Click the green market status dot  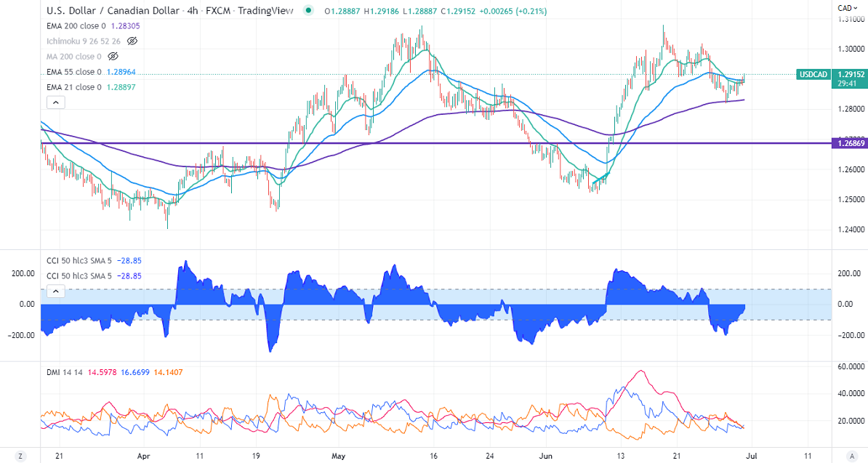[309, 10]
